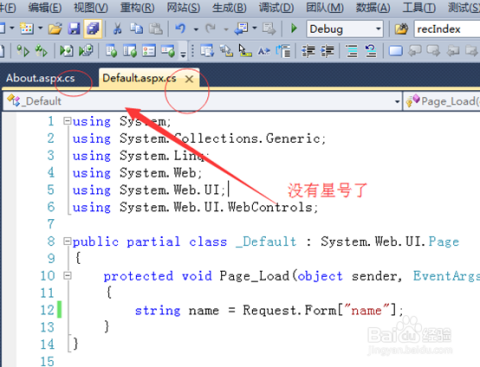Viewport: 480px width, 367px height.
Task: Open the 重构(R) menu
Action: [x=137, y=7]
